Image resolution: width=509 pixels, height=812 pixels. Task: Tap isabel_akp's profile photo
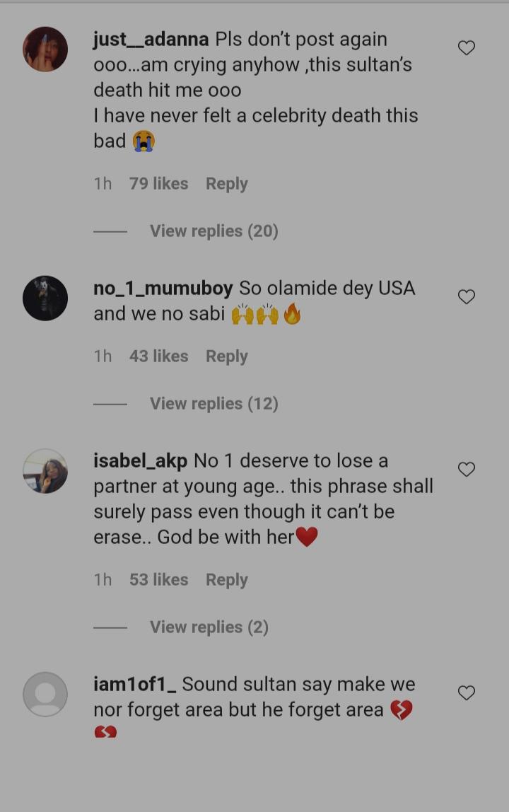(45, 471)
